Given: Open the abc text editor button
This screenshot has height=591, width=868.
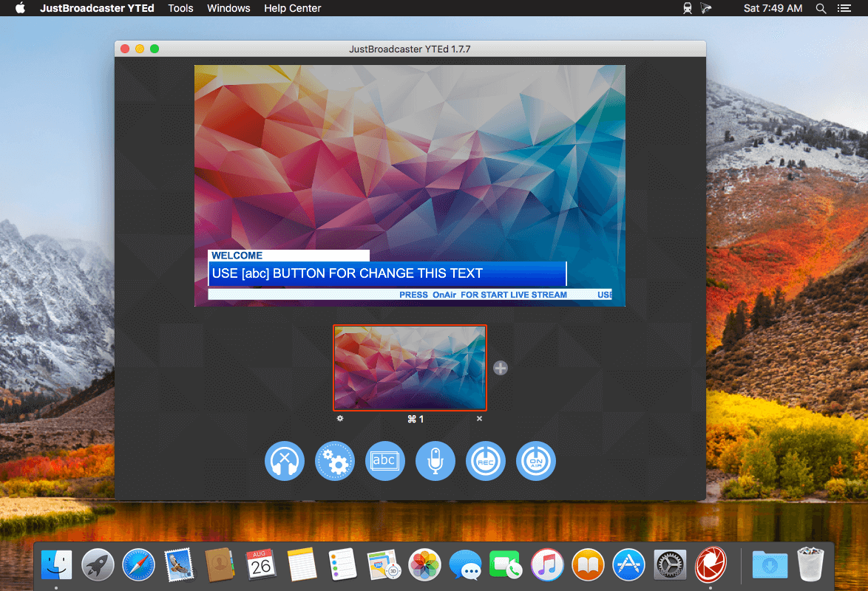Looking at the screenshot, I should pos(385,461).
